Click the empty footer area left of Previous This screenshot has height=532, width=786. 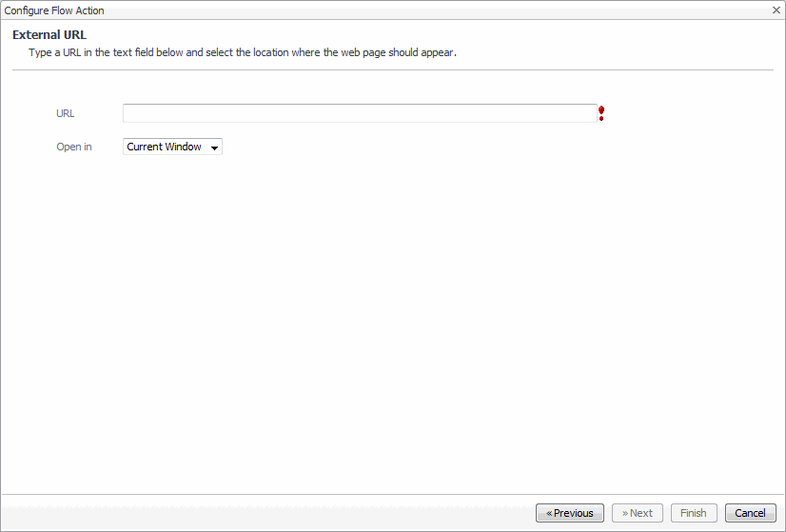click(266, 513)
